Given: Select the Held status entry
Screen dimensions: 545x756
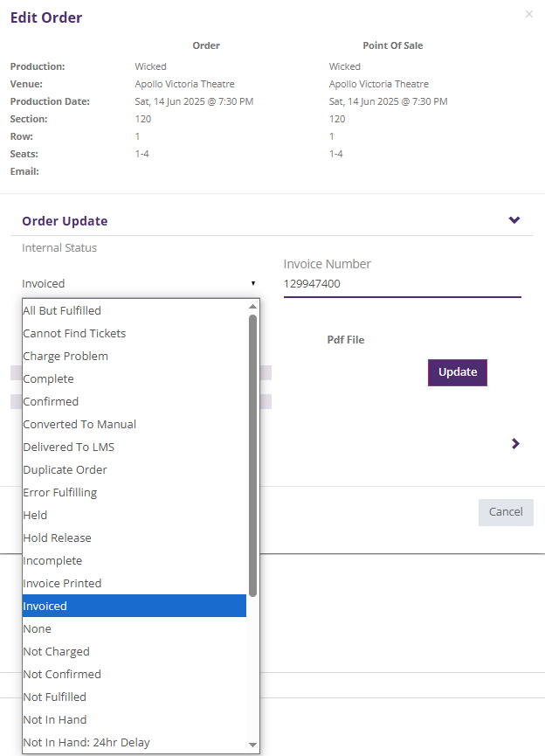Looking at the screenshot, I should [x=131, y=515].
